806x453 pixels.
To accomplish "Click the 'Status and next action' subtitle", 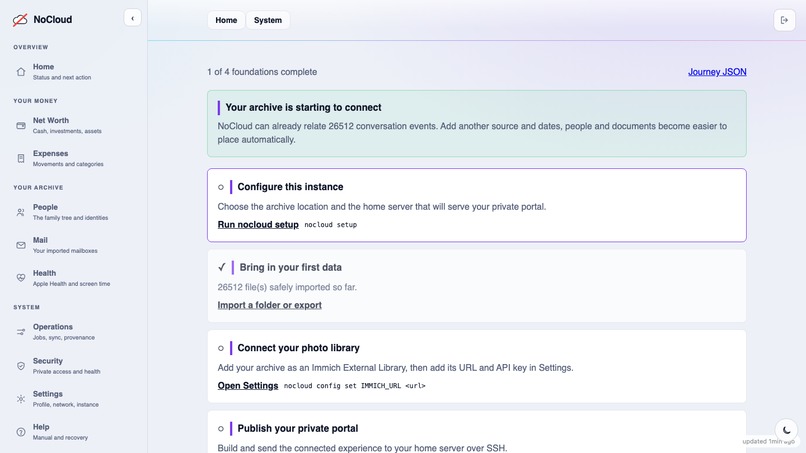I will [62, 78].
